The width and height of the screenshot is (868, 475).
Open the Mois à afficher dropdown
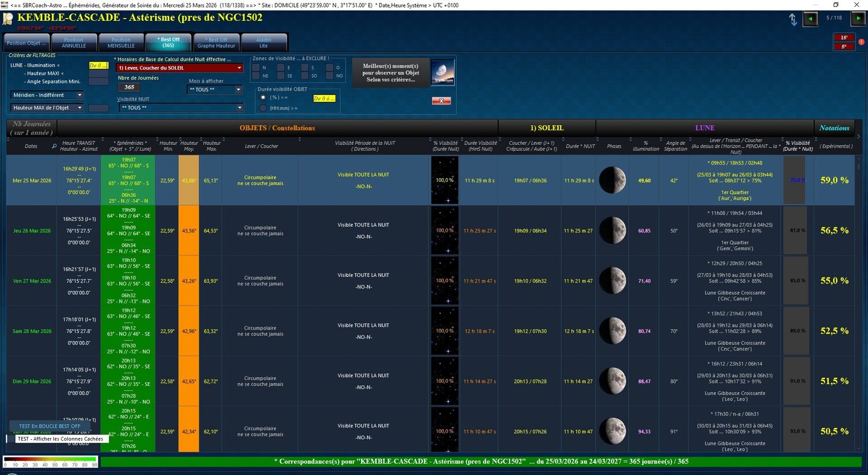(x=215, y=89)
